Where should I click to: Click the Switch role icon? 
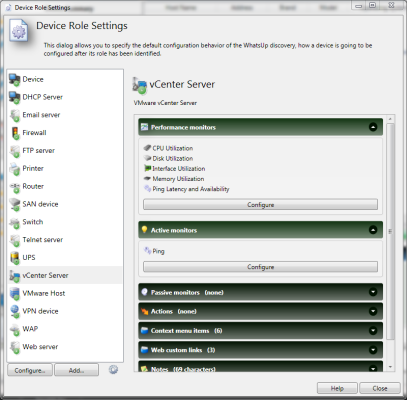point(14,222)
